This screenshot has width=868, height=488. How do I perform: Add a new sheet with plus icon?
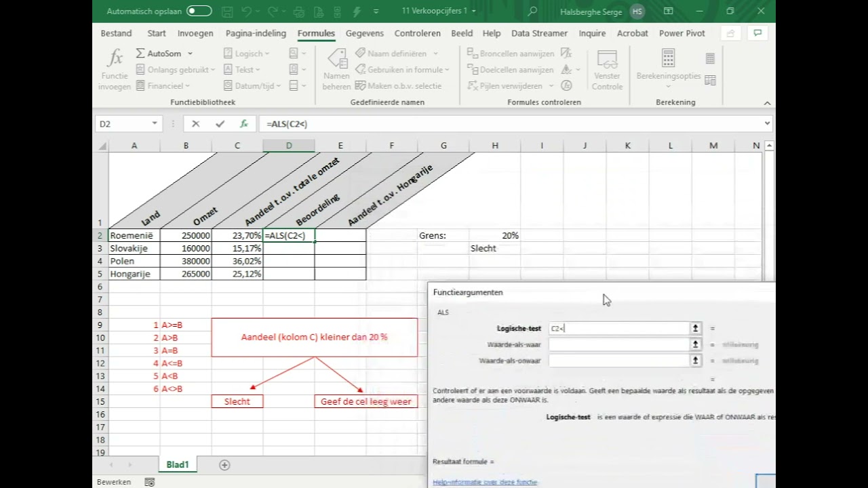[224, 465]
